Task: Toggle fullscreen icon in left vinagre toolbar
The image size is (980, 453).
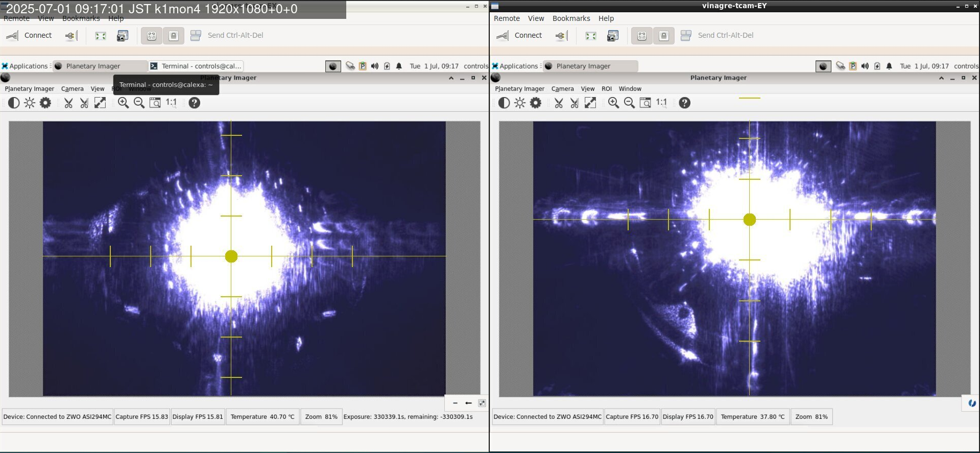Action: pos(101,35)
